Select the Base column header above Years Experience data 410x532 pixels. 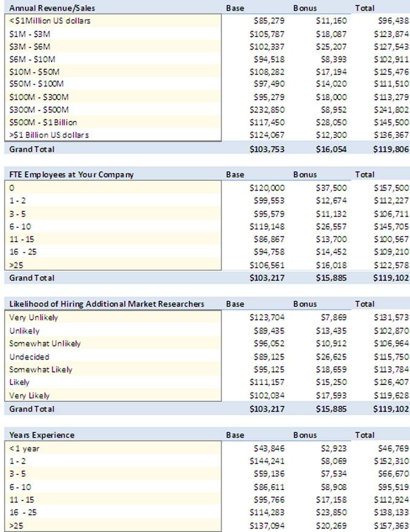pos(235,435)
